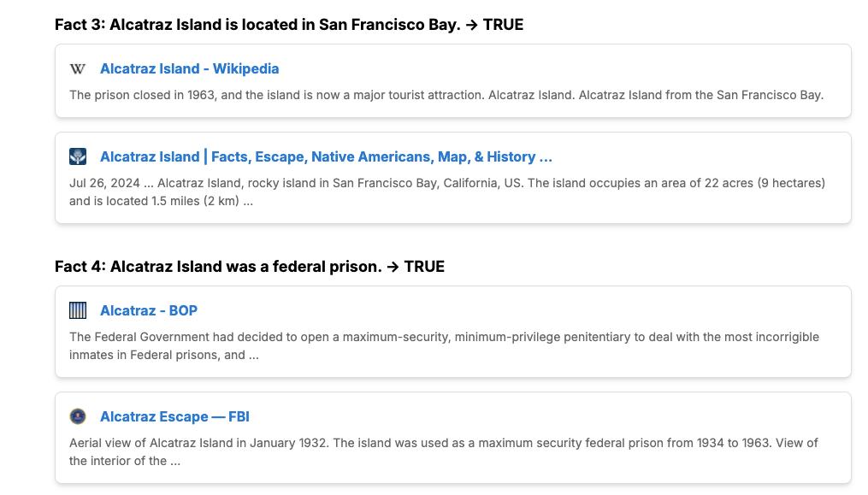Select the Wikipedia result card

pyautogui.click(x=453, y=81)
